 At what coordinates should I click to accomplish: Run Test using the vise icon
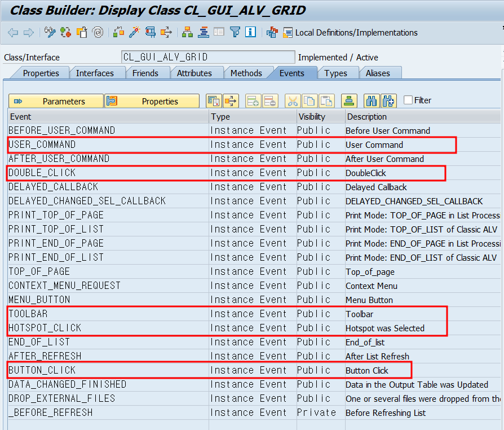150,32
